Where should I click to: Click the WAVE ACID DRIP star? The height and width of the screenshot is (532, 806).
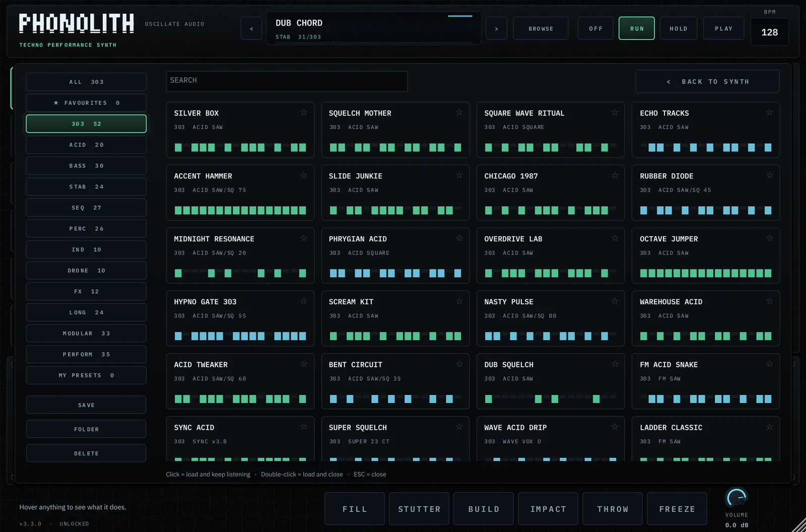click(x=615, y=427)
